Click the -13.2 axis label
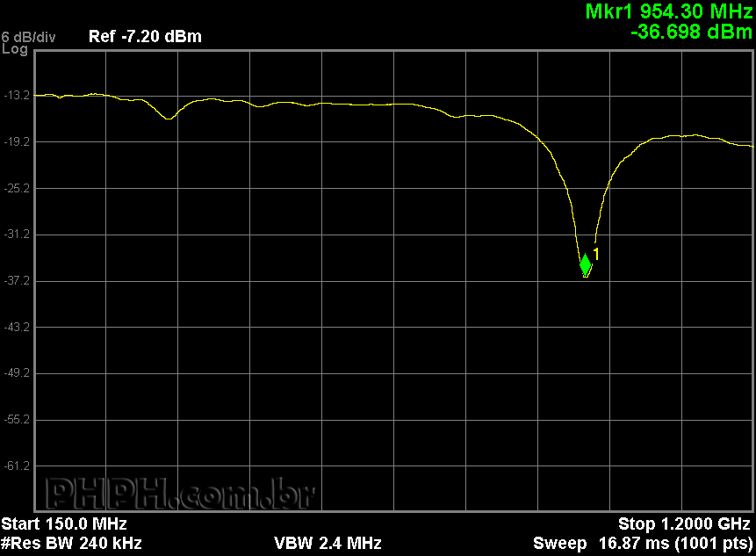Screen dimensions: 756x556 [17, 96]
